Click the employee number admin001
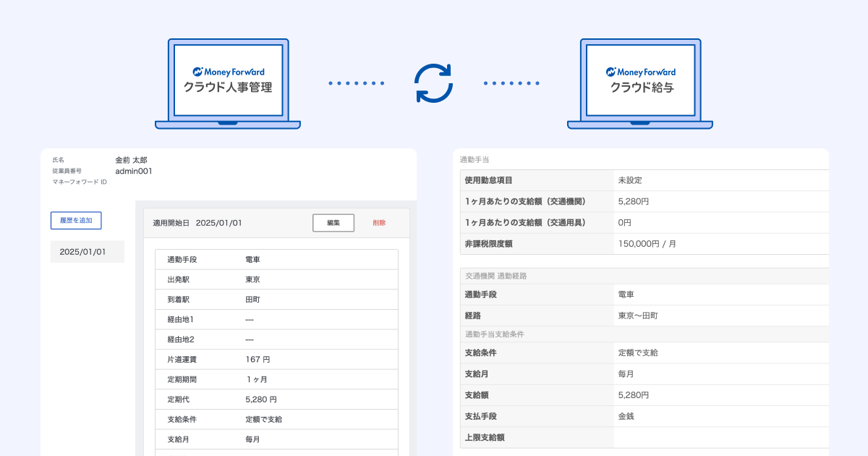 [x=134, y=172]
